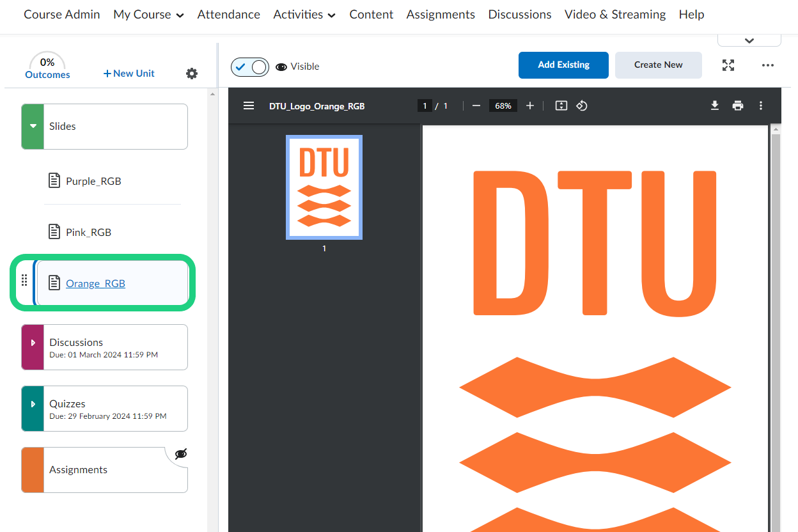Image resolution: width=798 pixels, height=532 pixels.
Task: Select the page 1 thumbnail
Action: pos(324,187)
